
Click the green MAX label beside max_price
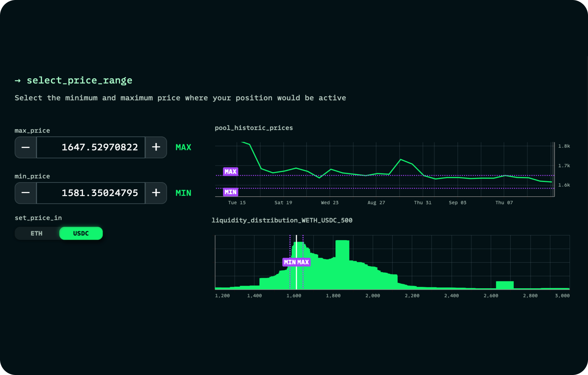click(183, 147)
